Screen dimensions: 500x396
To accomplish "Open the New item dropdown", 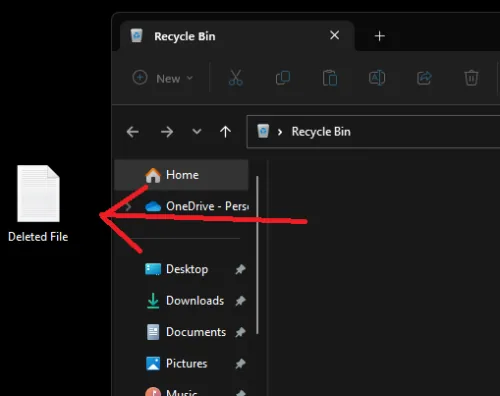I will [163, 78].
